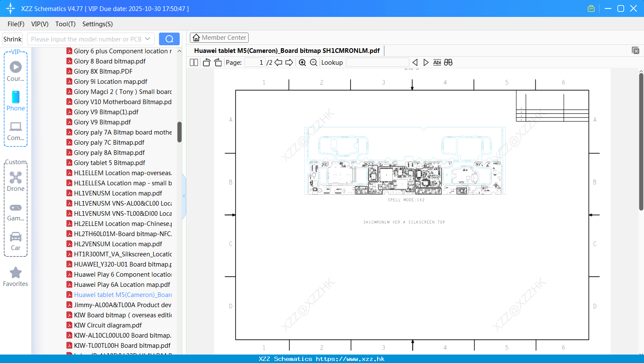Zoom out of the PDF
The image size is (644, 363).
click(313, 63)
